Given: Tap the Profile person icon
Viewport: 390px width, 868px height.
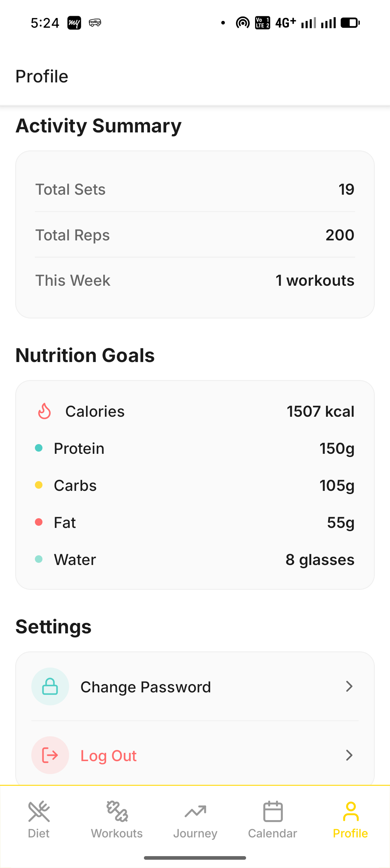Looking at the screenshot, I should coord(350,811).
